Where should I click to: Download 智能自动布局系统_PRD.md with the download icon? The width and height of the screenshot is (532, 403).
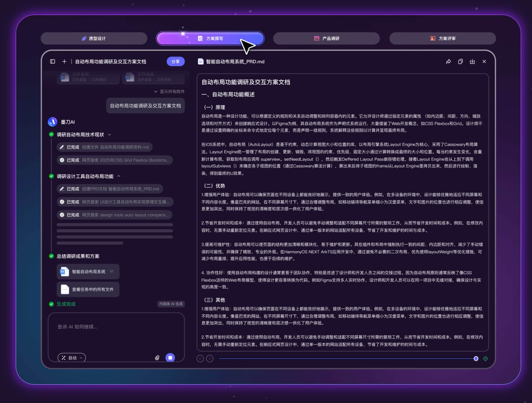472,62
